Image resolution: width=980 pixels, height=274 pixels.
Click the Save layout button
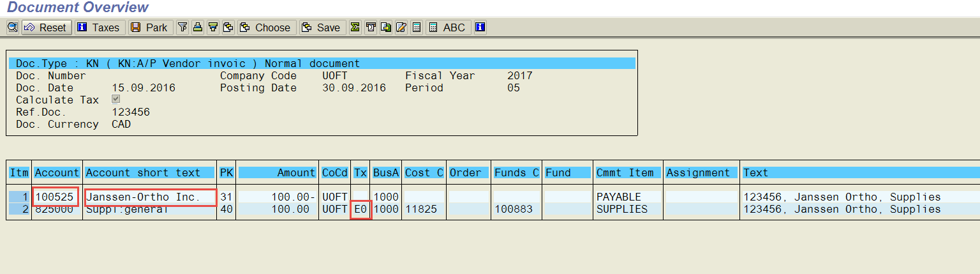tap(322, 27)
